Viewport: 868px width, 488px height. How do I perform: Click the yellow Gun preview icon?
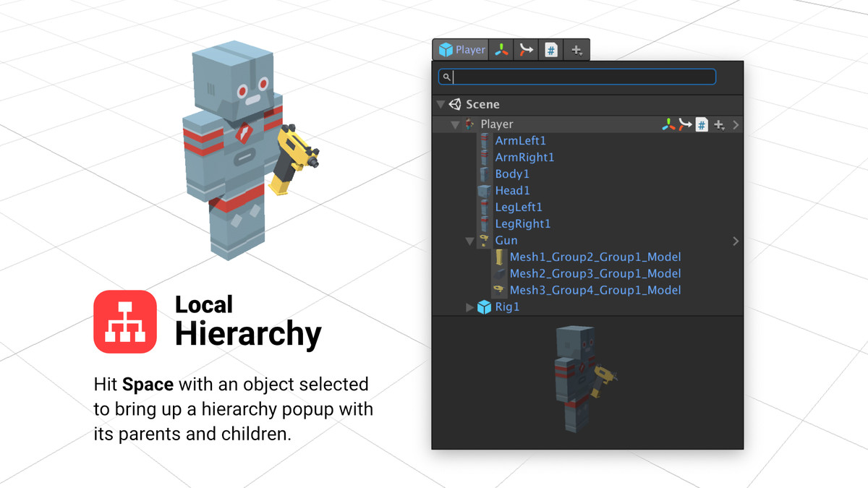[x=485, y=241]
